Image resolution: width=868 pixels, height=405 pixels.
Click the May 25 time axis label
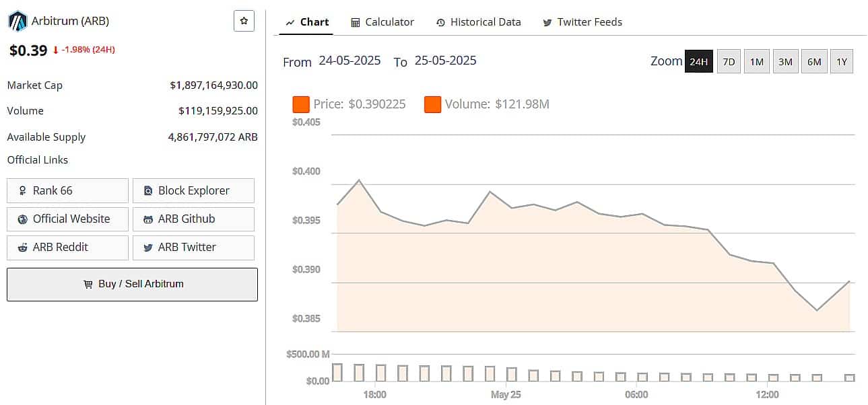point(506,395)
